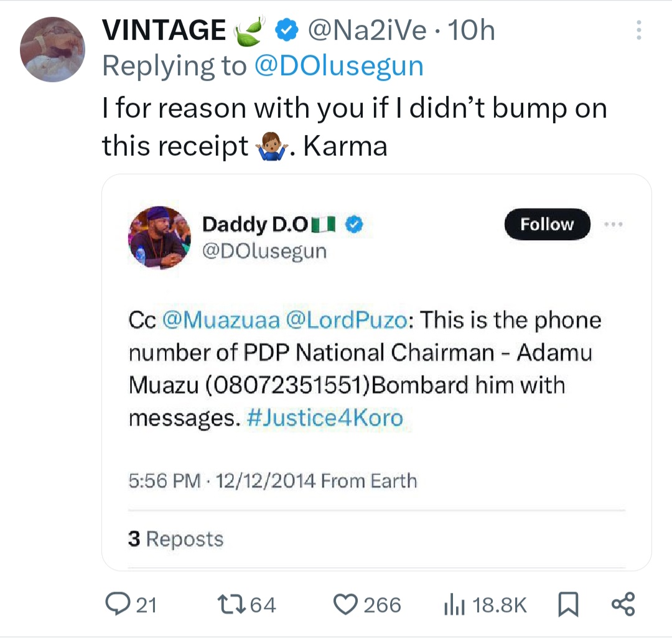View the 3 Reposts list
672x639 pixels.
[x=175, y=539]
